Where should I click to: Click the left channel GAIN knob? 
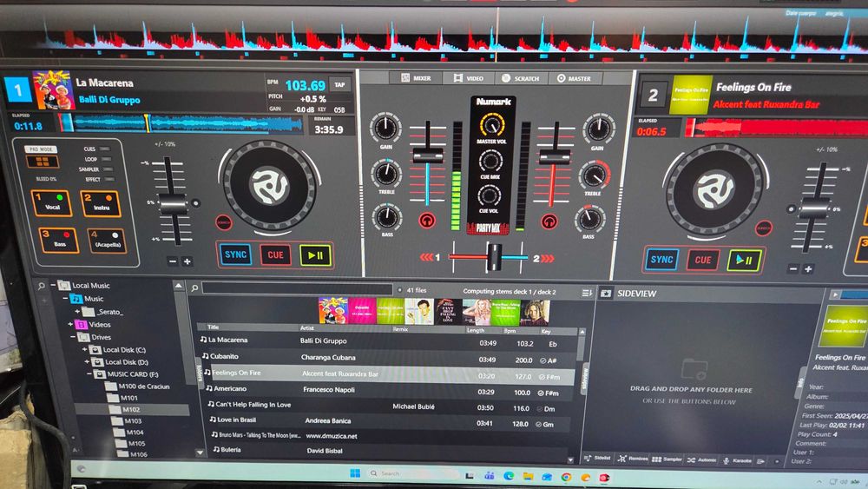click(x=385, y=128)
